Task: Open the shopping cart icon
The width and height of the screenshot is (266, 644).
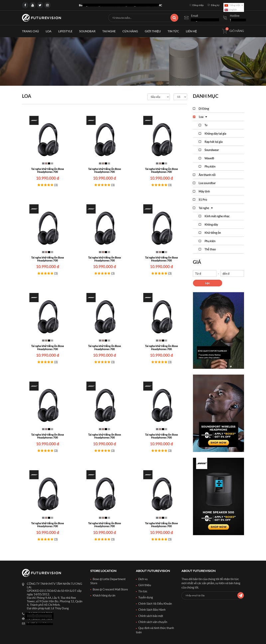Action: (x=225, y=31)
